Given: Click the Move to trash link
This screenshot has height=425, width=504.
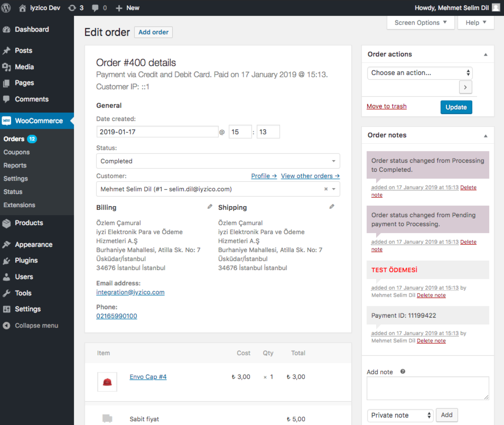Looking at the screenshot, I should 386,106.
